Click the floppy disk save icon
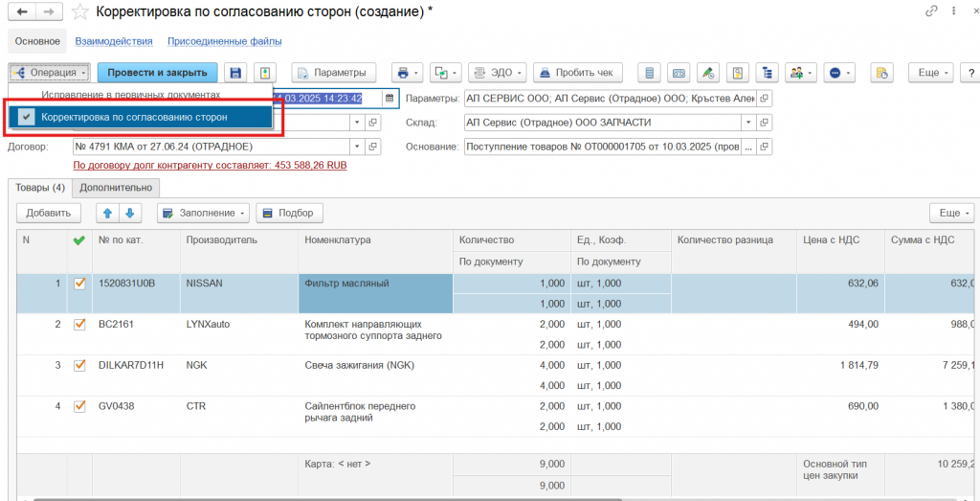This screenshot has height=501, width=980. tap(234, 73)
